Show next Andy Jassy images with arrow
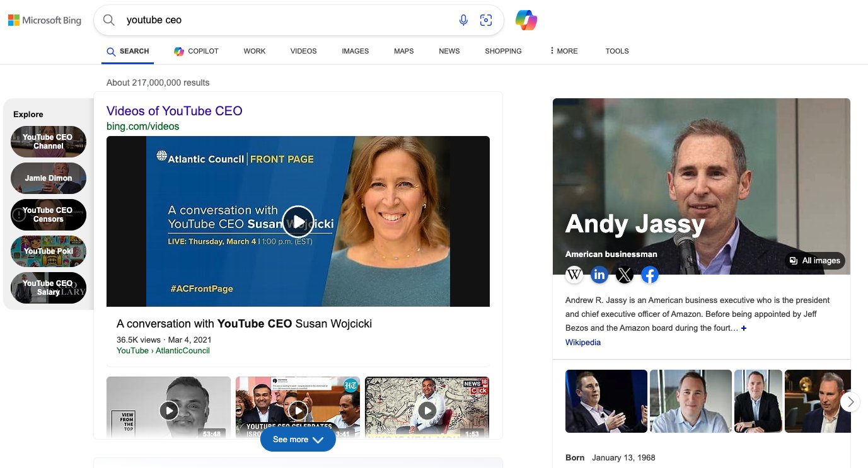This screenshot has width=868, height=468. click(x=850, y=401)
